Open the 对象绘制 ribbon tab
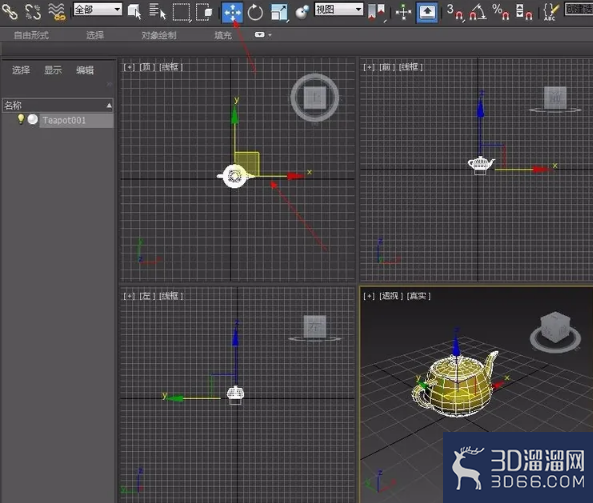Image resolution: width=593 pixels, height=503 pixels. click(x=159, y=36)
